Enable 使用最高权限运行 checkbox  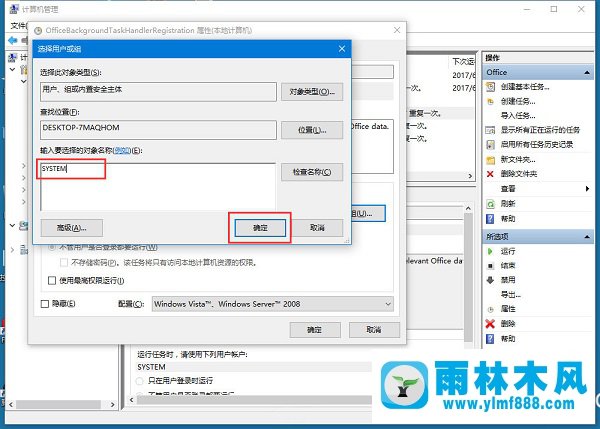52,281
